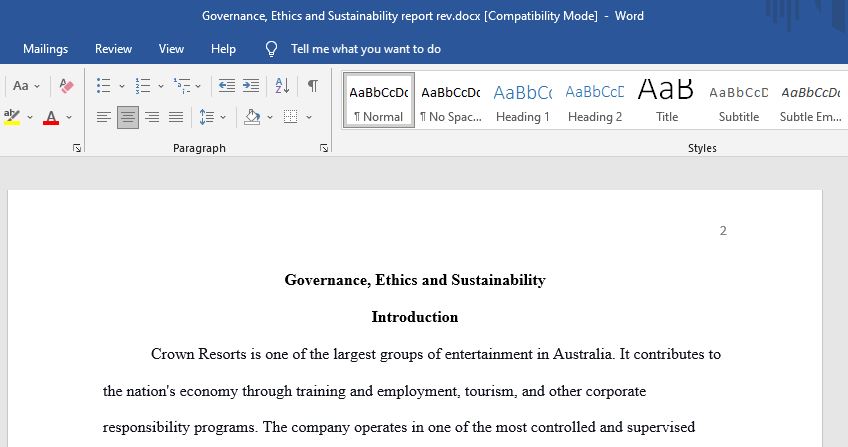Apply the Subtle Emphasis style
The image size is (848, 447).
coord(810,101)
